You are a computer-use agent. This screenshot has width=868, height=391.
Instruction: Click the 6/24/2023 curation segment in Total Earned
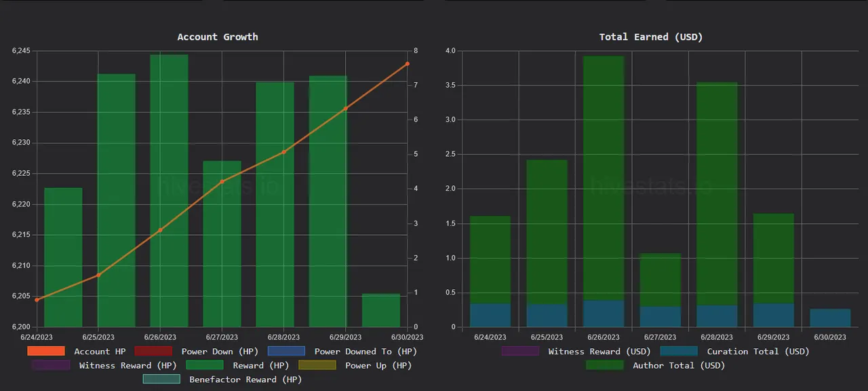490,315
